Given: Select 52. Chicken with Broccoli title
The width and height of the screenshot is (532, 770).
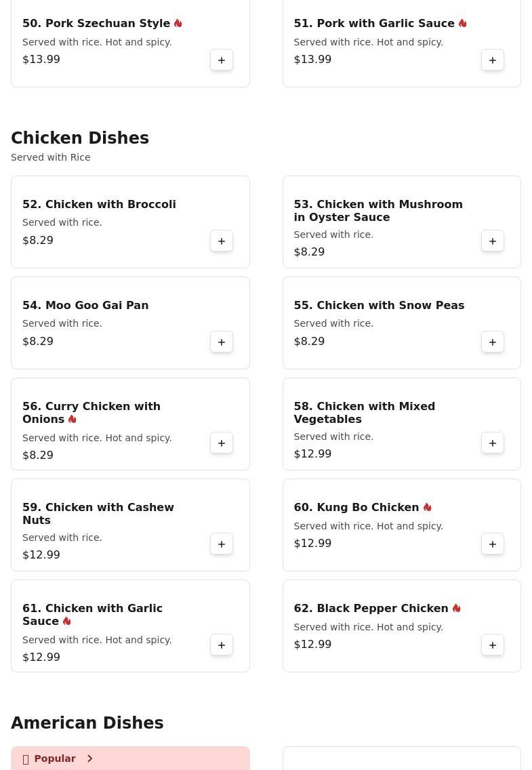Looking at the screenshot, I should pos(99,205).
